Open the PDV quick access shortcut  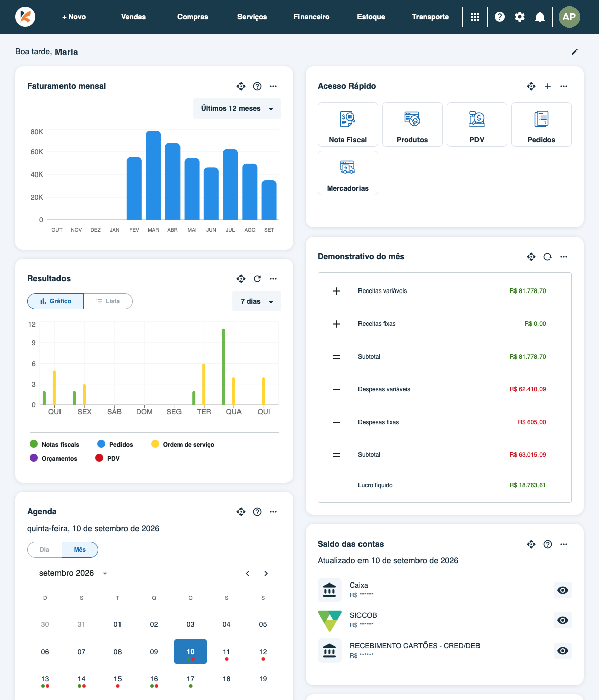coord(477,125)
